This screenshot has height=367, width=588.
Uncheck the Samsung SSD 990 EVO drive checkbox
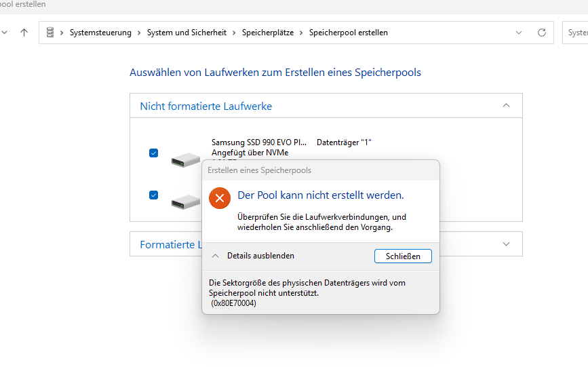click(x=154, y=153)
